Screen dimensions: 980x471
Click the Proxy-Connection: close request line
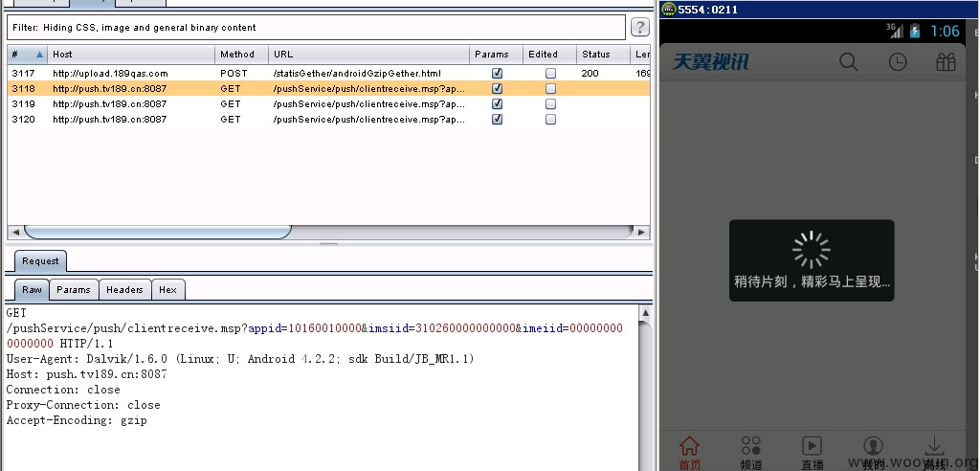click(x=83, y=405)
